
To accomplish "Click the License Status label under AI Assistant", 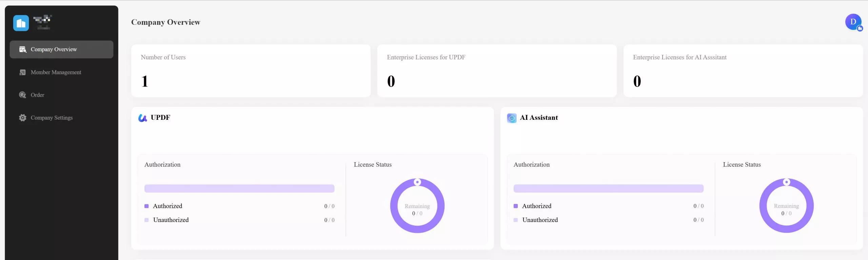I will 742,165.
